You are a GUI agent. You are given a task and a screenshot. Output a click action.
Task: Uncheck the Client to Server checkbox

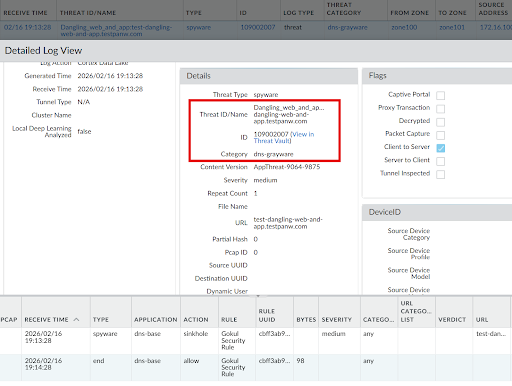pyautogui.click(x=440, y=148)
